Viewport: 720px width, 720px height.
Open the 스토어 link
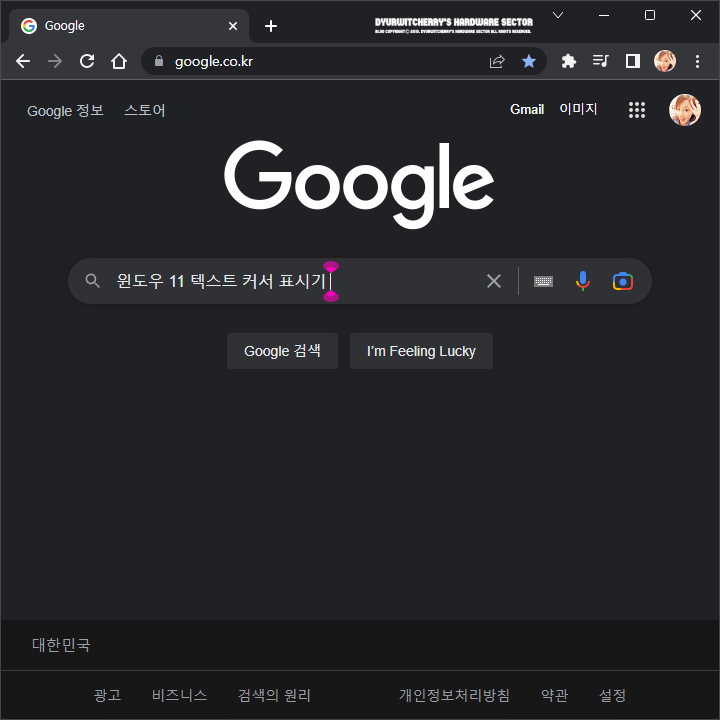[145, 111]
